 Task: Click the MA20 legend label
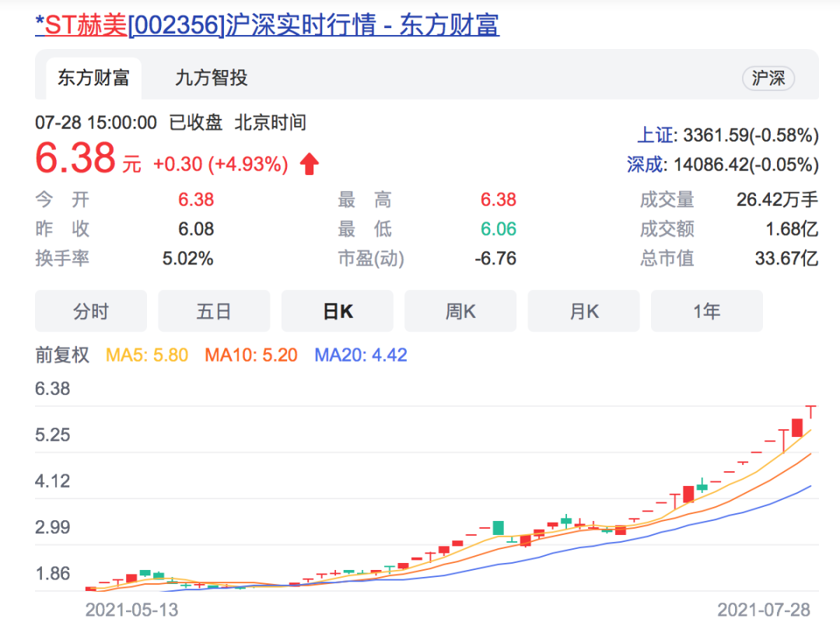[x=361, y=355]
